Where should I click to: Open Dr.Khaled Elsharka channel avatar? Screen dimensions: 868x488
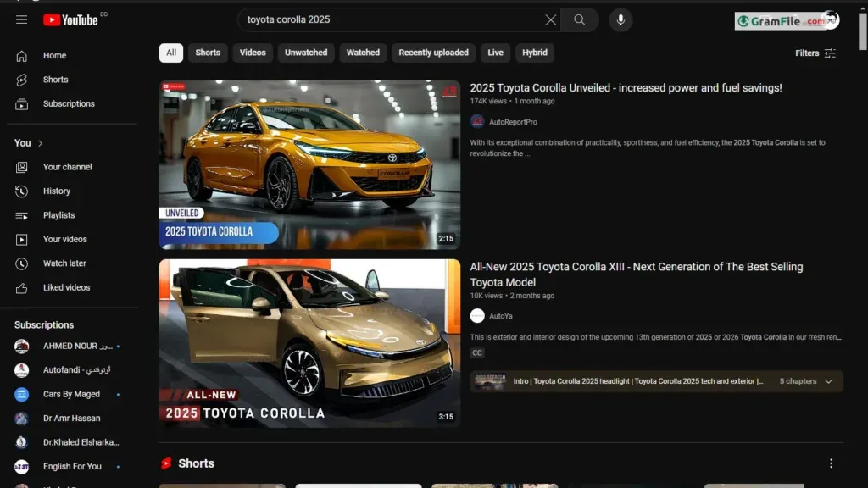(21, 442)
